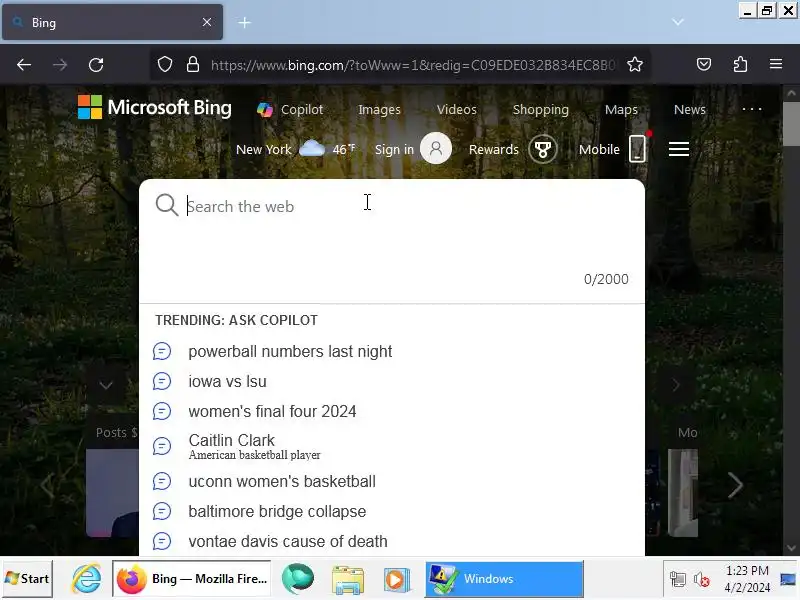
Task: Open Copilot from Bing header
Action: (290, 110)
